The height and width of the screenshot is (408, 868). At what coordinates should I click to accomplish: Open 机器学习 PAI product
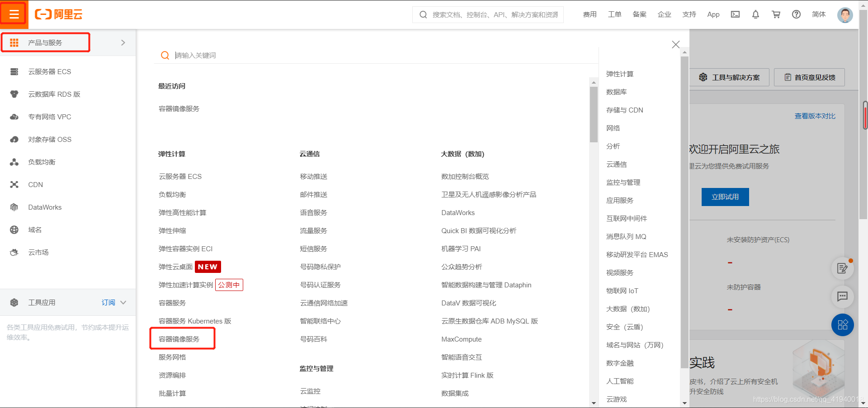461,249
